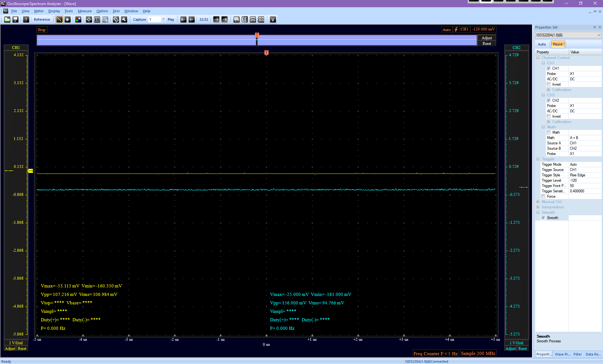
Task: Collapse the CH2 property group
Action: tap(543, 95)
